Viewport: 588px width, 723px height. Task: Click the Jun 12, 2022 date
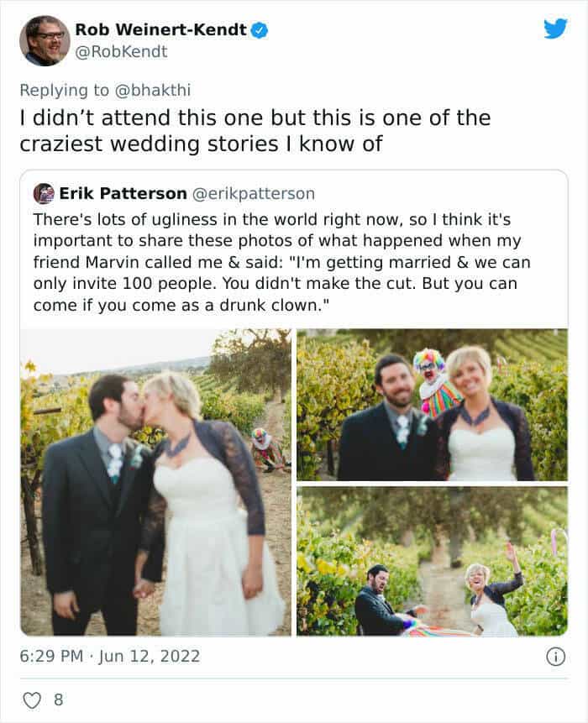(x=150, y=656)
